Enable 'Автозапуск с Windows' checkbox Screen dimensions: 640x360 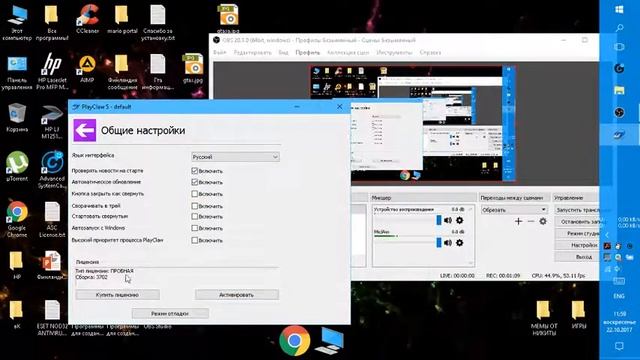[195, 228]
